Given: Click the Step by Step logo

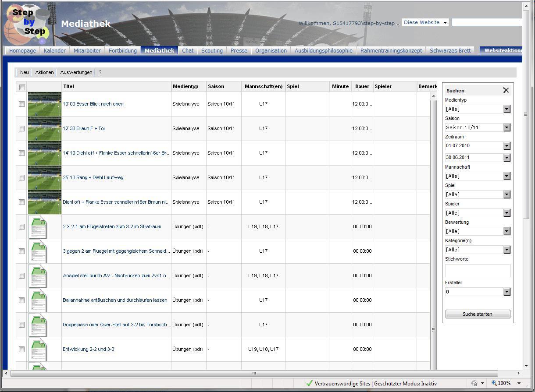Looking at the screenshot, I should click(26, 24).
